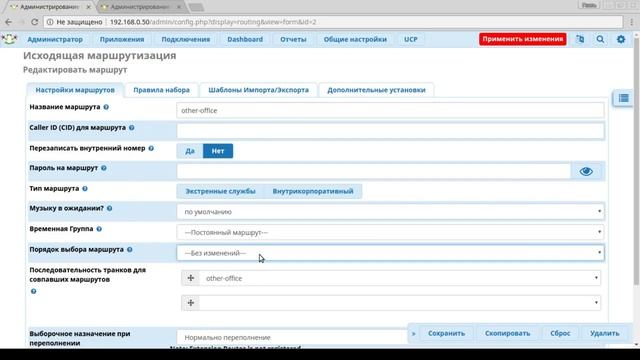Set Перезаписать внутренний номер to Нет
This screenshot has height=360, width=640.
tap(218, 151)
